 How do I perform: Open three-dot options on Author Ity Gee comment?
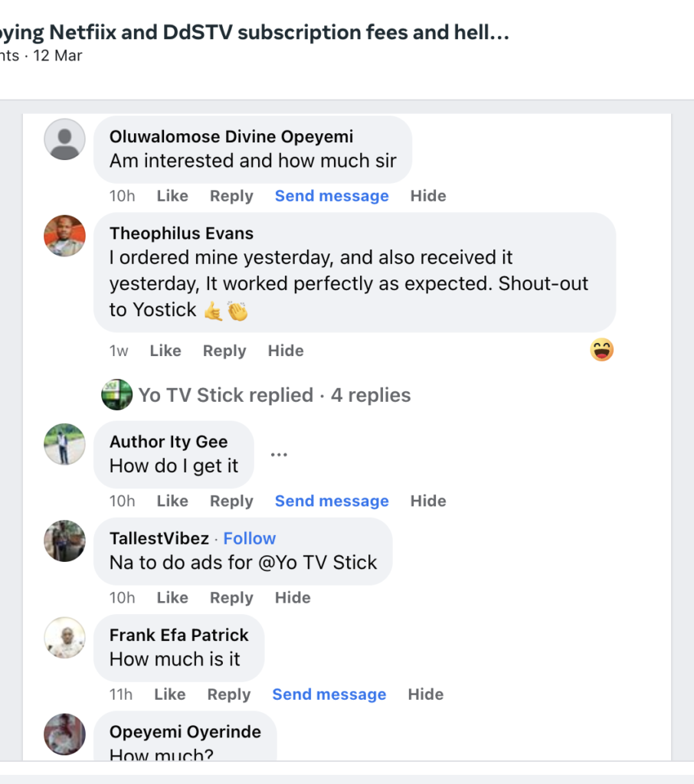[279, 455]
